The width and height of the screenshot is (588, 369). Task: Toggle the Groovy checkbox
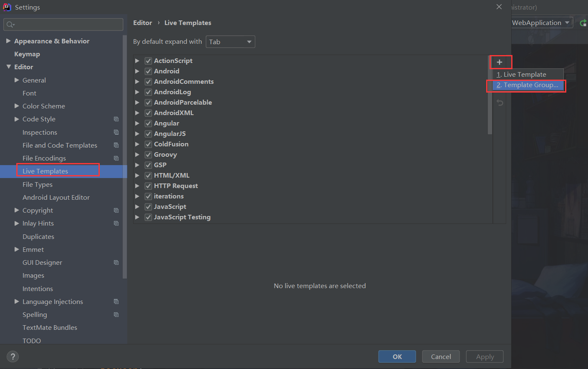point(148,155)
